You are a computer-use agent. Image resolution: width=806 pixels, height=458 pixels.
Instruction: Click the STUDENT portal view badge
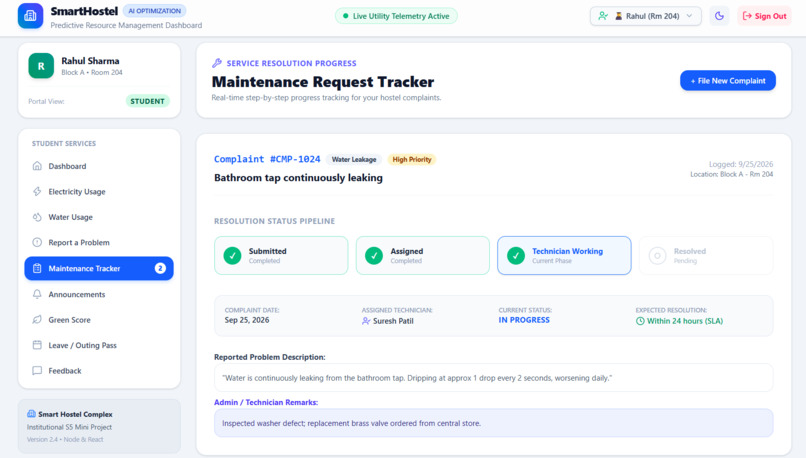point(148,101)
